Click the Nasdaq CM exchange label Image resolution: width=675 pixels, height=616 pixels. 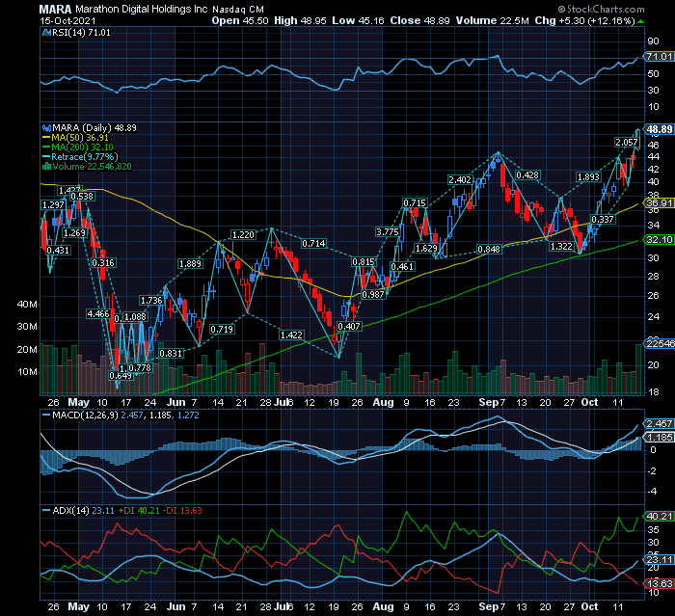[238, 9]
